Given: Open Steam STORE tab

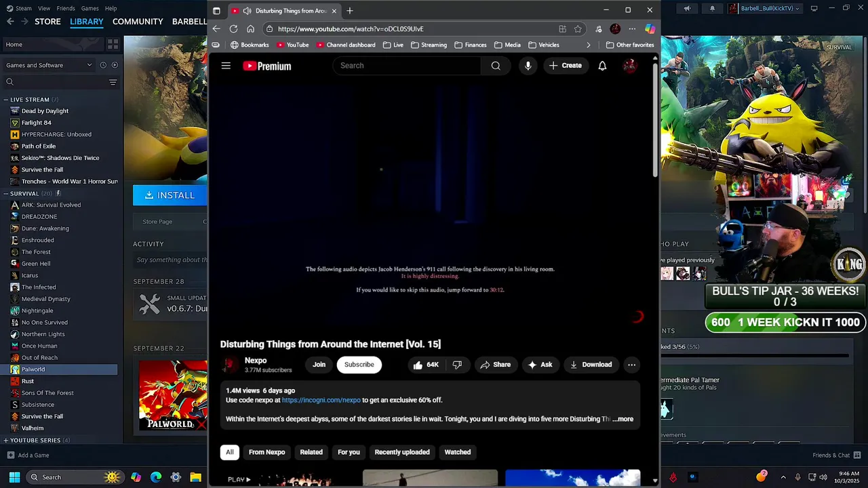Looking at the screenshot, I should [x=47, y=22].
